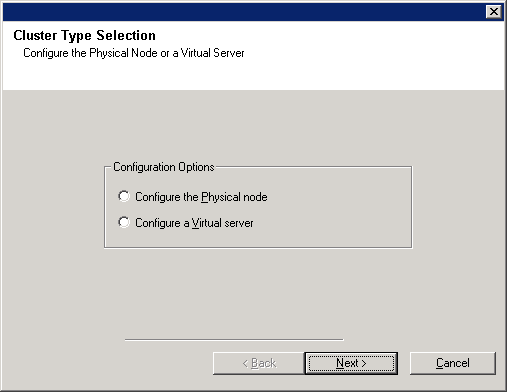Click the dark blue title bar

click(243, 12)
